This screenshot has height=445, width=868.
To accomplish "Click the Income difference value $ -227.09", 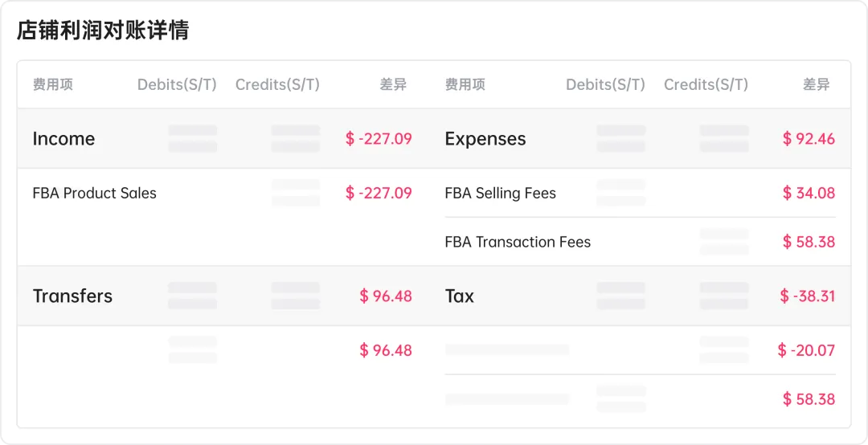I will click(379, 138).
